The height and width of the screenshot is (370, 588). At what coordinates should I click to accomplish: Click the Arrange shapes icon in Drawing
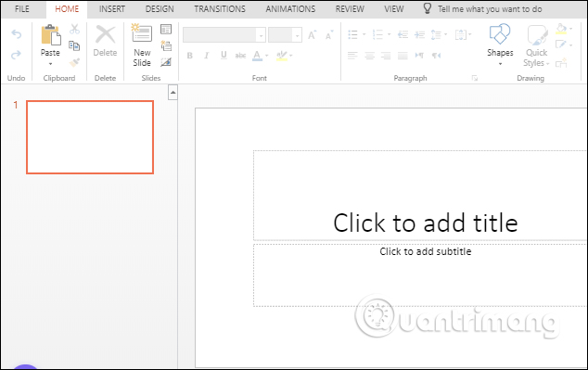point(561,63)
